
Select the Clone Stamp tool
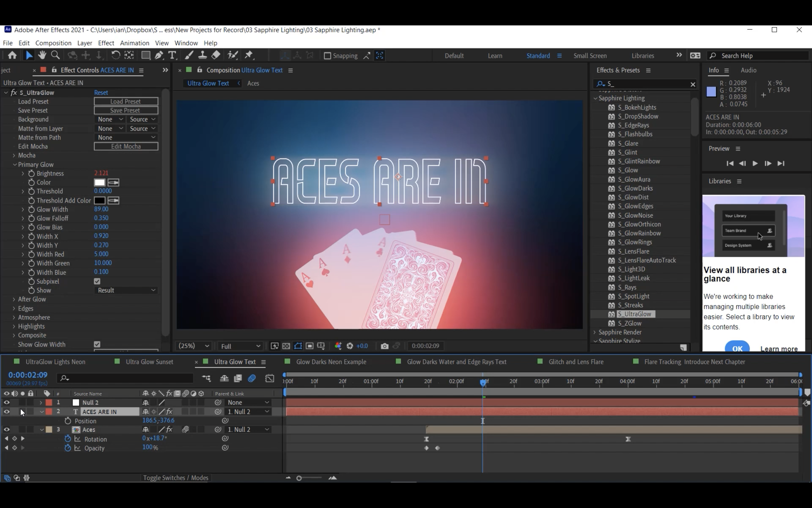pyautogui.click(x=202, y=55)
